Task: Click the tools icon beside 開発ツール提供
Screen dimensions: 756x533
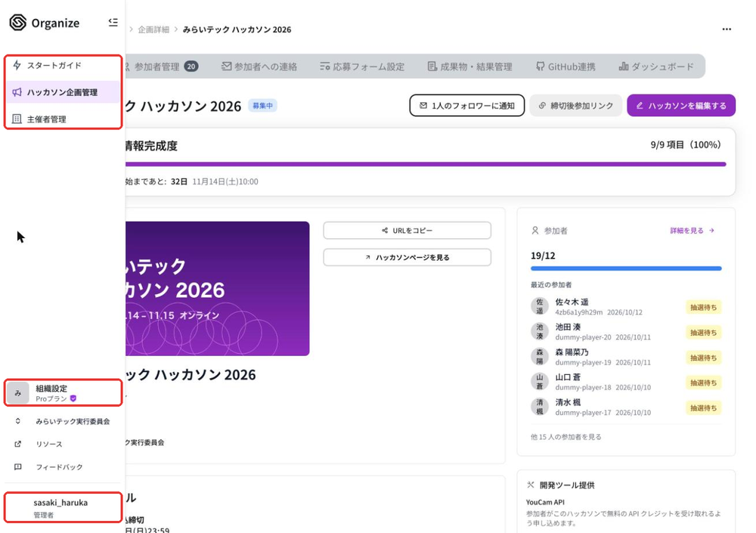Action: [531, 485]
